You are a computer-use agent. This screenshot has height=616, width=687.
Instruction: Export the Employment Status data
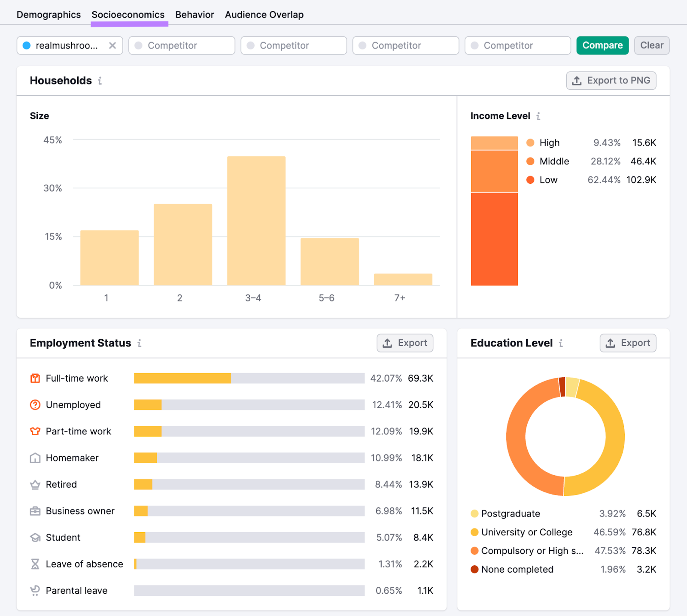coord(405,343)
